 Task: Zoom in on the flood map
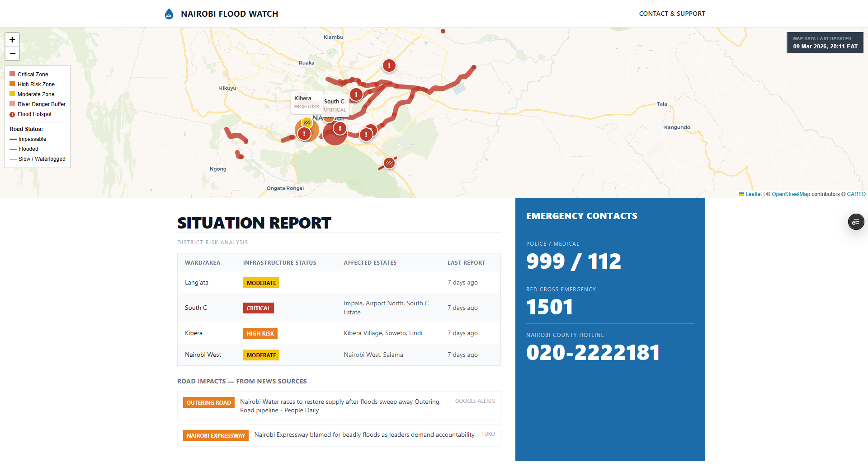[x=12, y=40]
